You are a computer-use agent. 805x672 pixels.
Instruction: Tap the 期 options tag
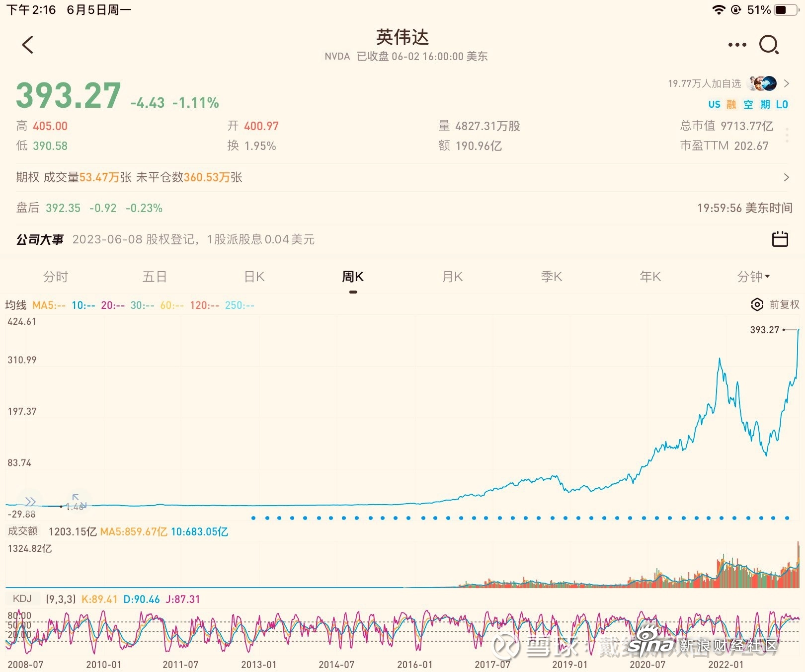tap(765, 104)
